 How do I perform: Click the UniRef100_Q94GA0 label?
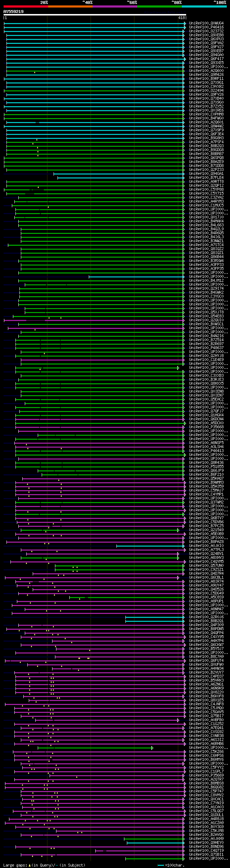click(x=206, y=55)
